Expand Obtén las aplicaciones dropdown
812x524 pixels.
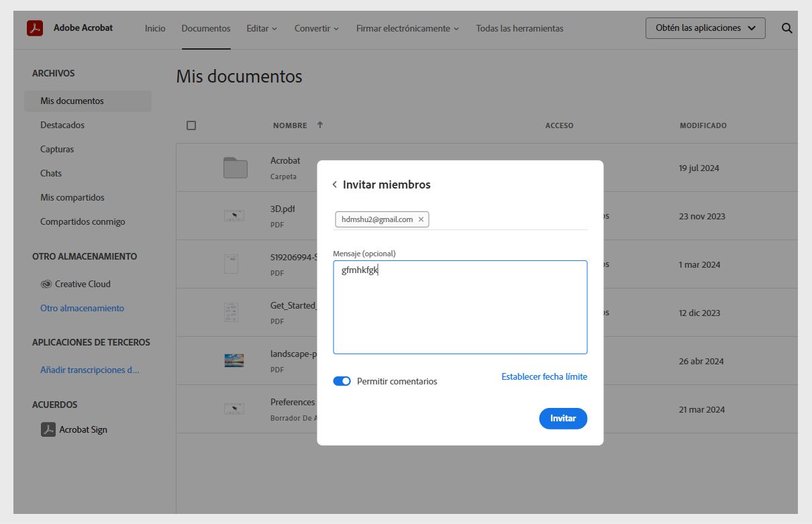coord(705,28)
